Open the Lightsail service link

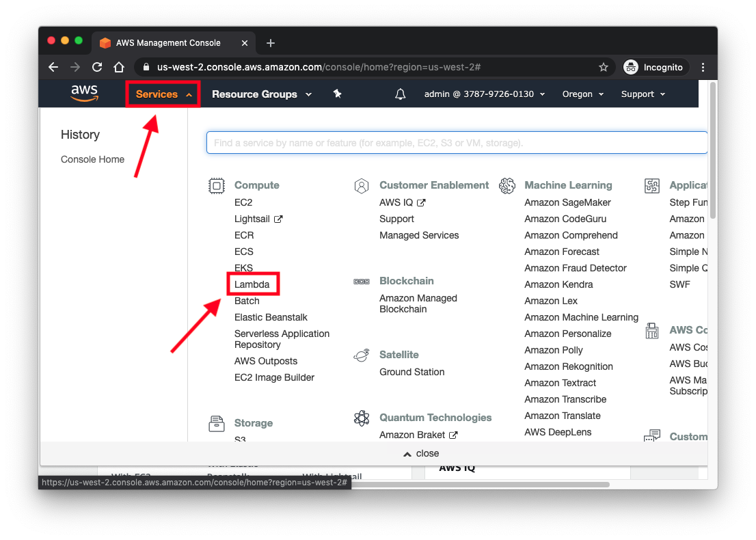[x=258, y=219]
